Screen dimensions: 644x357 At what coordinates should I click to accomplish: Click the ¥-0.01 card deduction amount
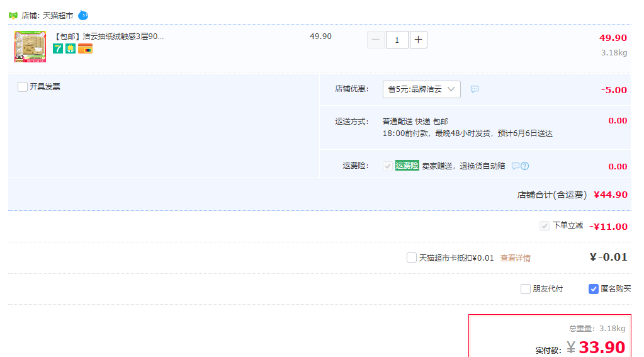[608, 257]
